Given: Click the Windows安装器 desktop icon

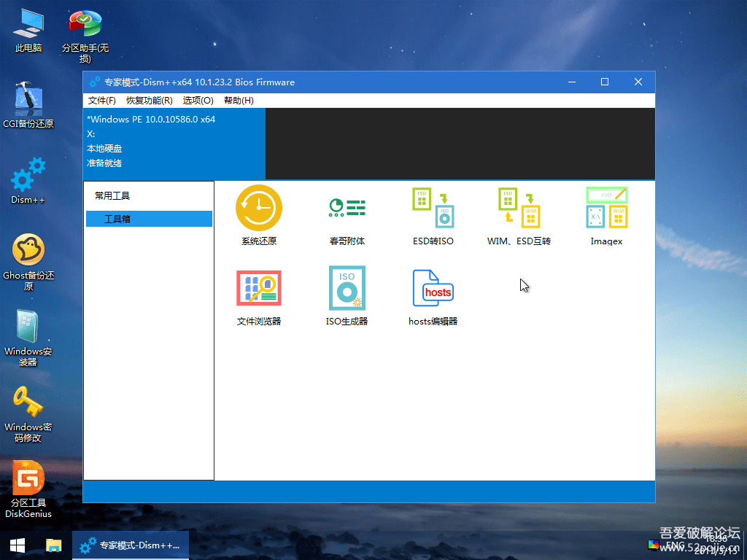Looking at the screenshot, I should click(x=28, y=338).
